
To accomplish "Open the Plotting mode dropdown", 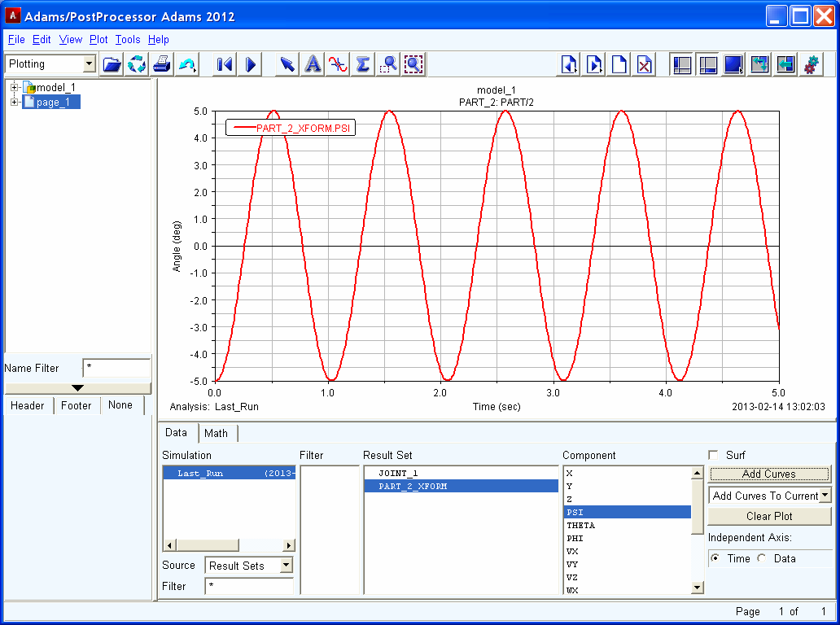I will pyautogui.click(x=89, y=64).
